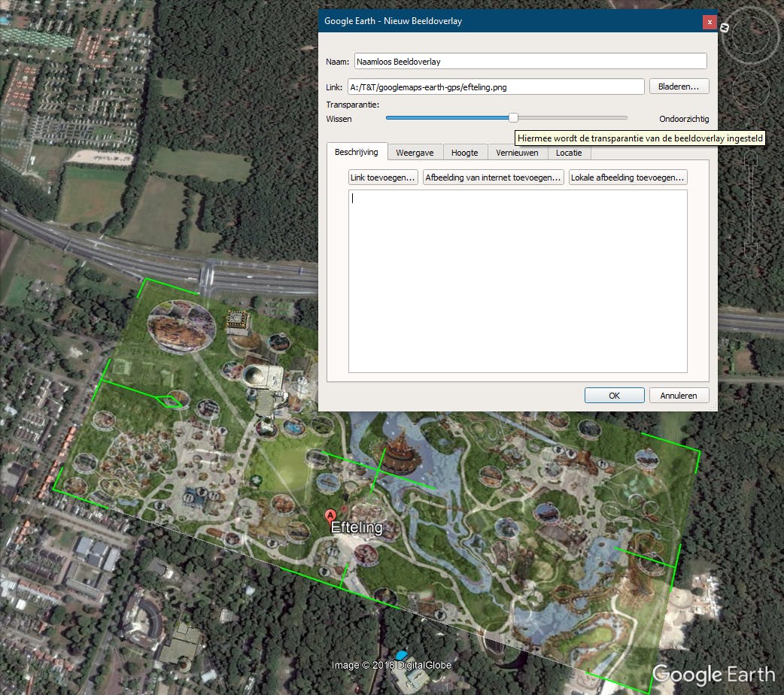Select the red Efteling placemark pin

tap(330, 516)
